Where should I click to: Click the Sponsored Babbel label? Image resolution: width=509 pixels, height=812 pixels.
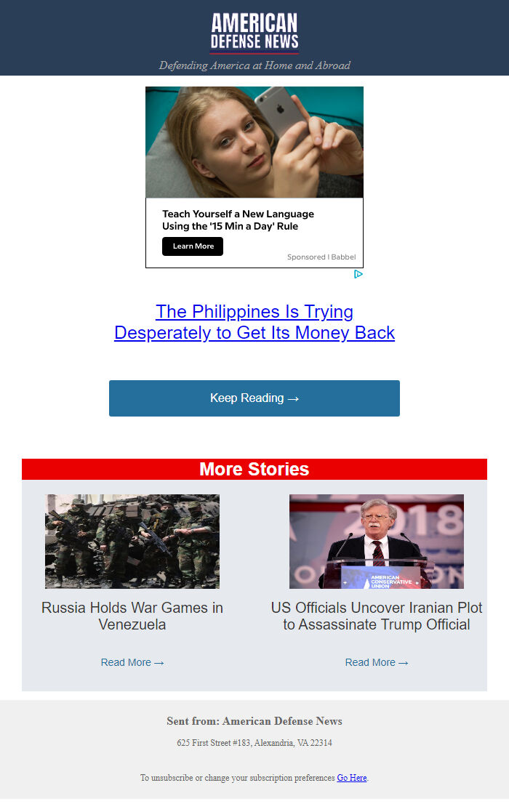click(321, 257)
